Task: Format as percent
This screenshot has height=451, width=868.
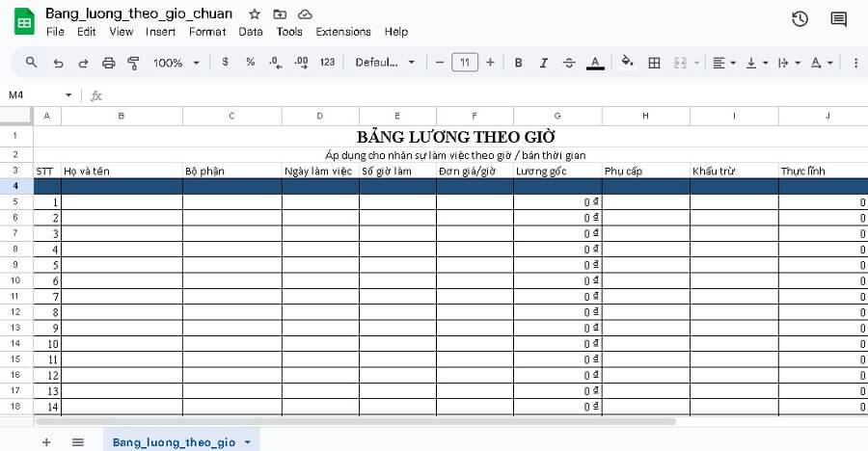Action: (x=250, y=62)
